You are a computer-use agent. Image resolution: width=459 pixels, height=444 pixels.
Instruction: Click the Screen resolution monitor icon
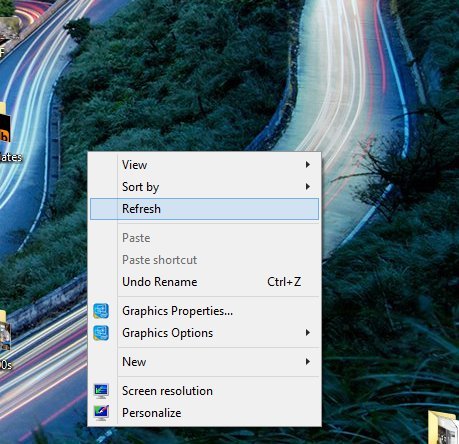[x=101, y=391]
